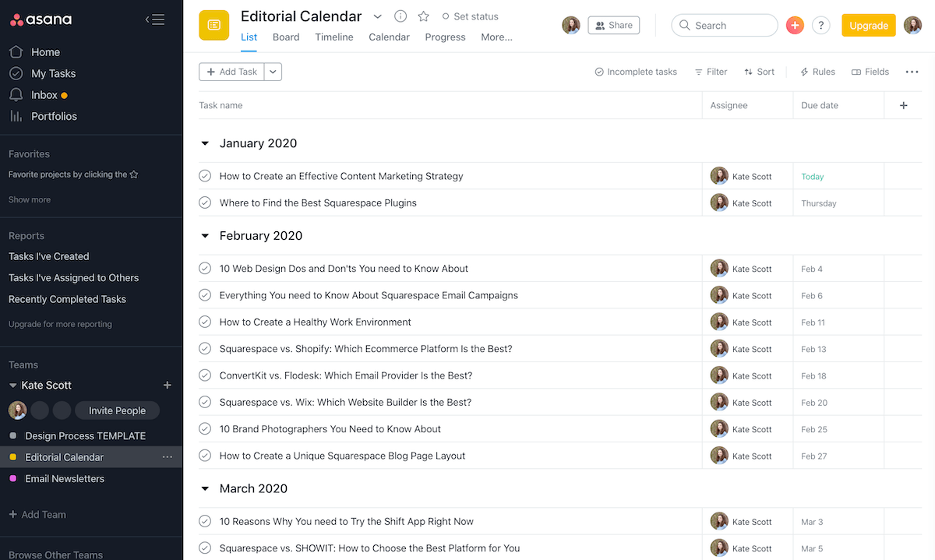Check off 'Squarespace vs. Shopify' task
This screenshot has width=935, height=560.
point(205,349)
